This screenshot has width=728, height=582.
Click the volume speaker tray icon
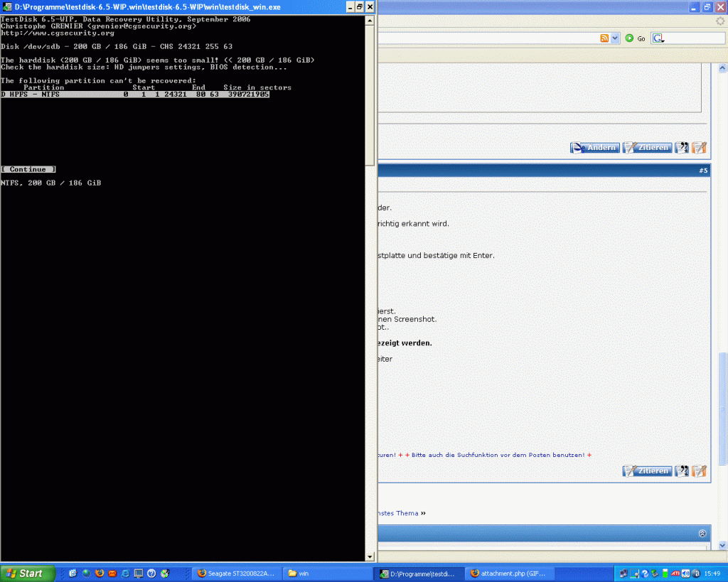click(686, 573)
